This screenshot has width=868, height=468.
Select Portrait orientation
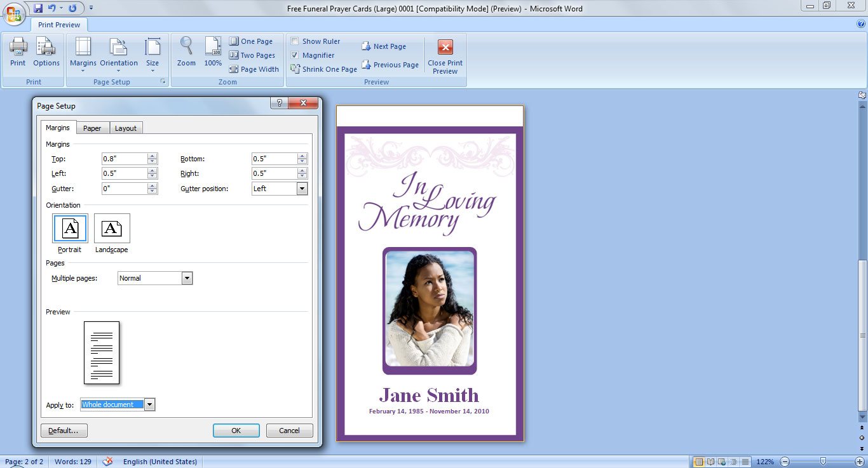coord(70,234)
